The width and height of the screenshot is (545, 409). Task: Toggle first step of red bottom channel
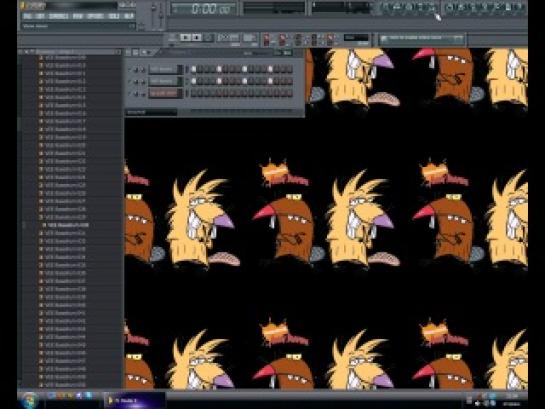pos(194,93)
